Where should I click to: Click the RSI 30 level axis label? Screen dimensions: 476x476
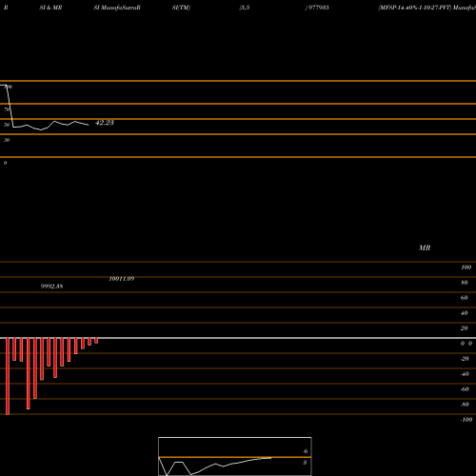(7, 140)
